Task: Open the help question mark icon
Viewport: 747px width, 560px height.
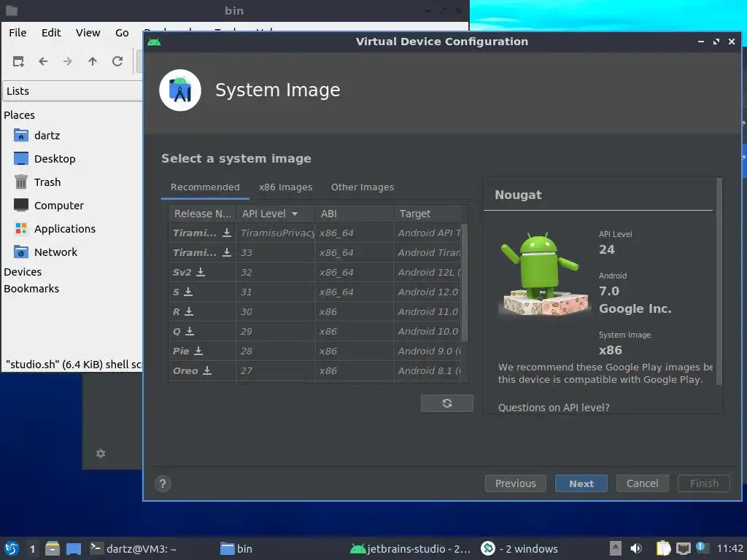Action: 163,483
